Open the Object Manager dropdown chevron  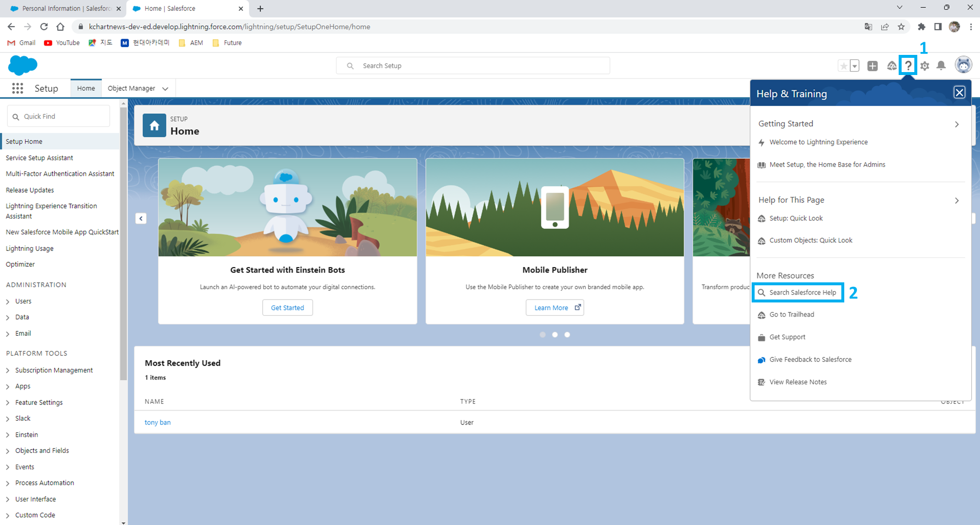(x=165, y=89)
